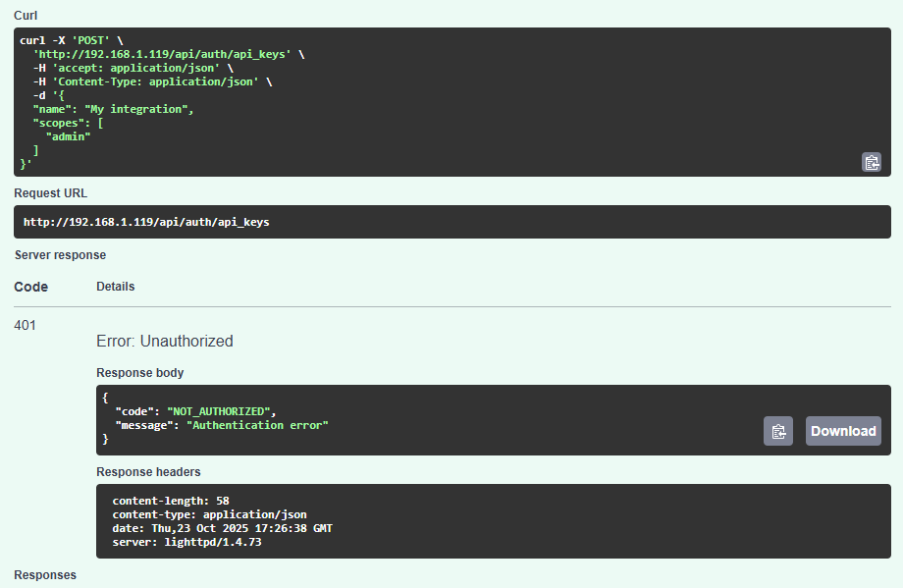Viewport: 903px width, 588px height.
Task: Click the 401 status code
Action: (26, 325)
